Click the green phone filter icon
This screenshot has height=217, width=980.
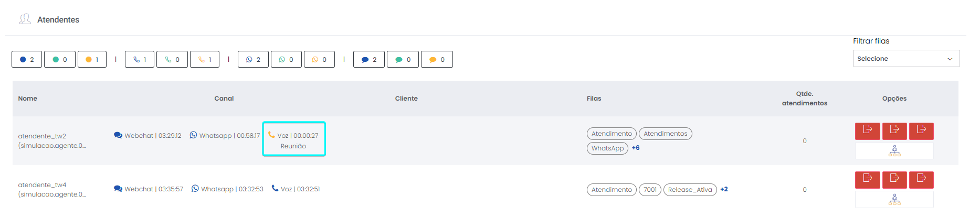point(172,59)
